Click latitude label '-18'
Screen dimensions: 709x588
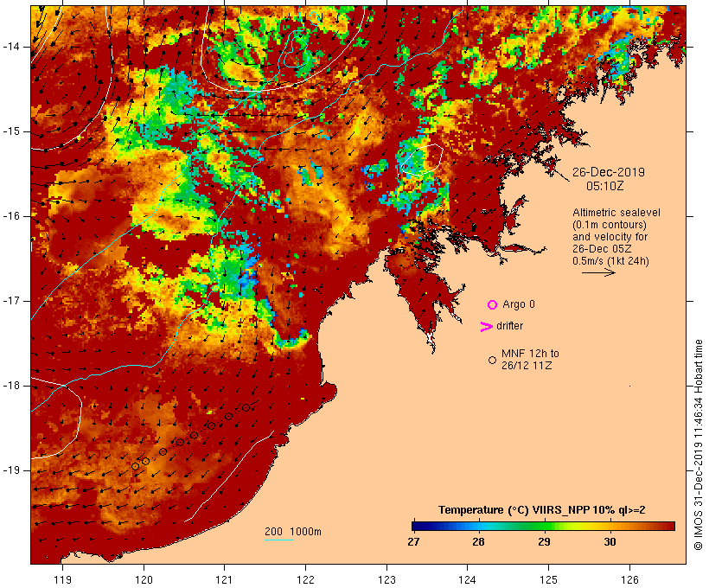pos(11,386)
